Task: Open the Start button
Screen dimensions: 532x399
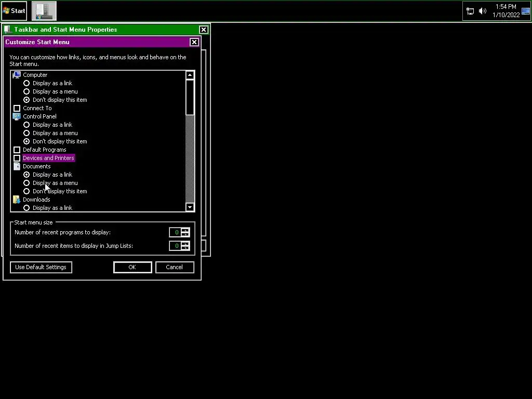Action: (x=14, y=11)
